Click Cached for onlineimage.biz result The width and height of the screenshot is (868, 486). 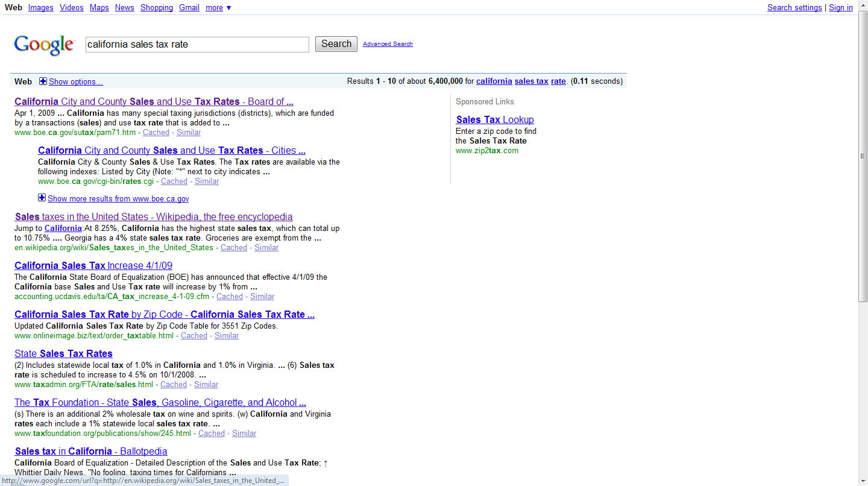click(x=194, y=335)
